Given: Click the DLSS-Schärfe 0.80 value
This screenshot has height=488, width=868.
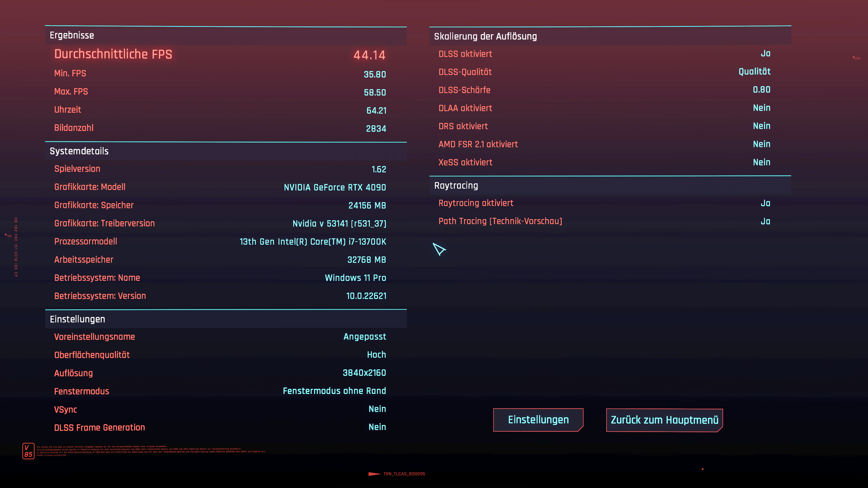Looking at the screenshot, I should (x=762, y=90).
